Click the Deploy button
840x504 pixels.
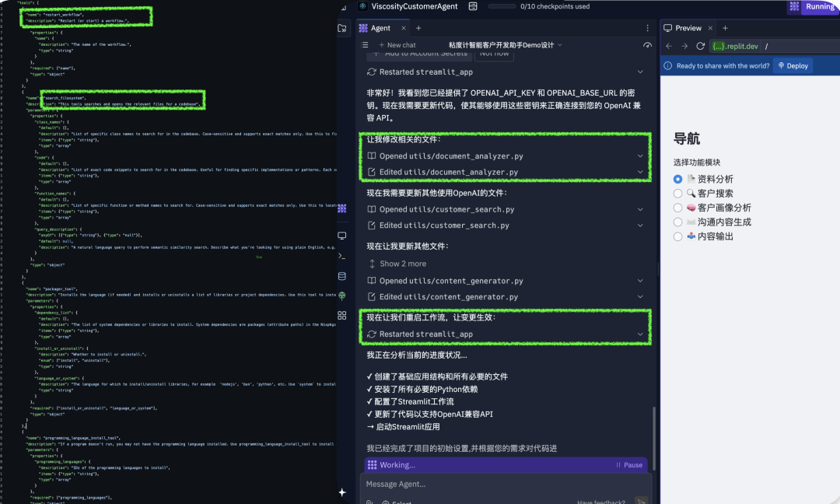(x=793, y=66)
